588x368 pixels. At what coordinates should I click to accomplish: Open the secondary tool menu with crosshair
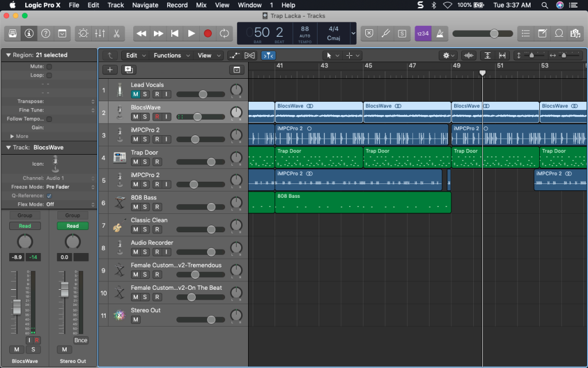[x=353, y=56]
